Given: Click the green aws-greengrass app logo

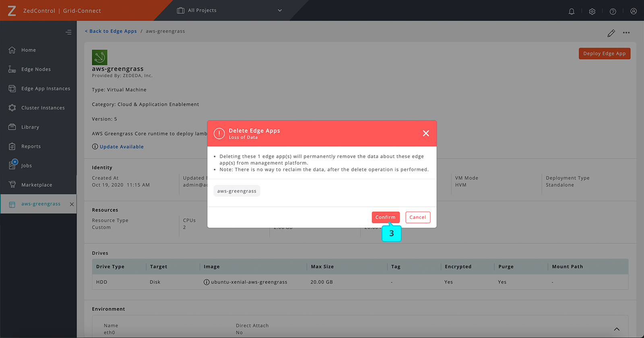Looking at the screenshot, I should tap(99, 58).
